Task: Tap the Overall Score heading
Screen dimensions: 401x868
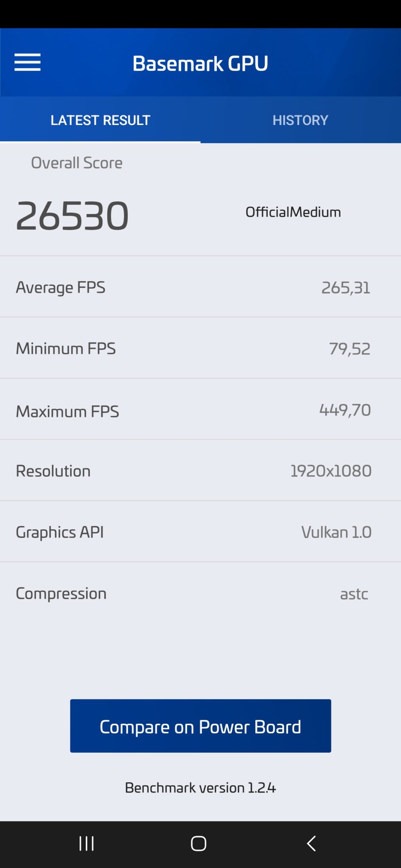Action: coord(77,163)
